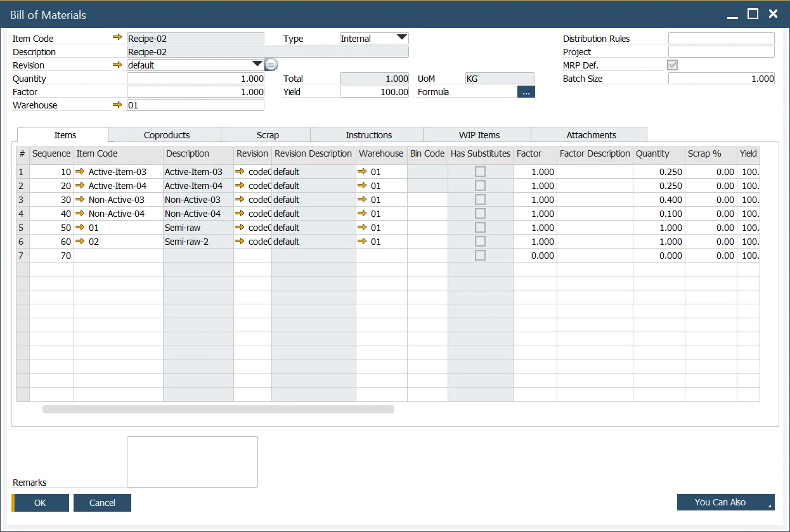Click the Formula ellipsis button

pyautogui.click(x=526, y=92)
